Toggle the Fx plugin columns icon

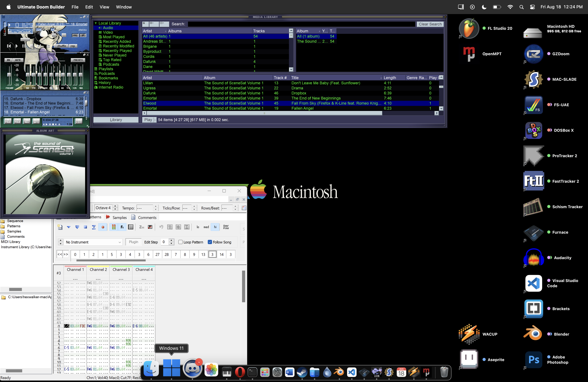coord(122,227)
